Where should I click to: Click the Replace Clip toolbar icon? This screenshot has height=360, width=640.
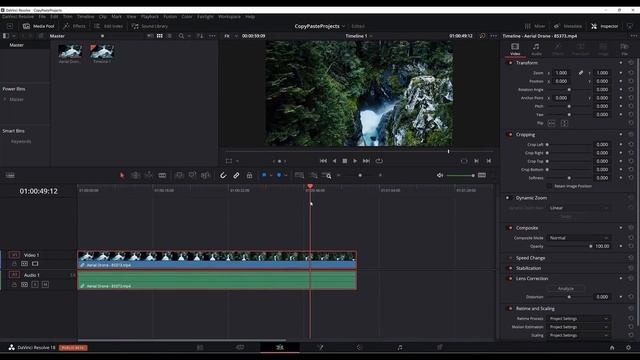point(205,176)
